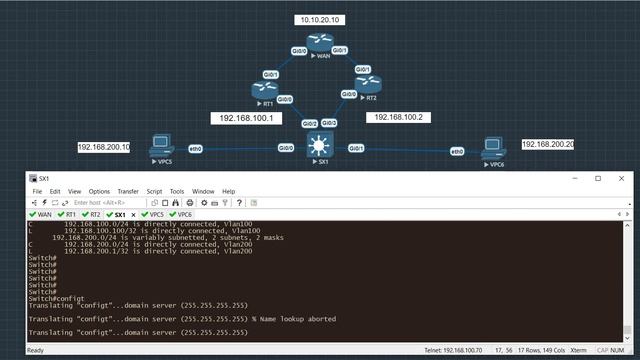Image resolution: width=640 pixels, height=360 pixels.
Task: Click the Reconnect toolbar icon
Action: tap(65, 203)
